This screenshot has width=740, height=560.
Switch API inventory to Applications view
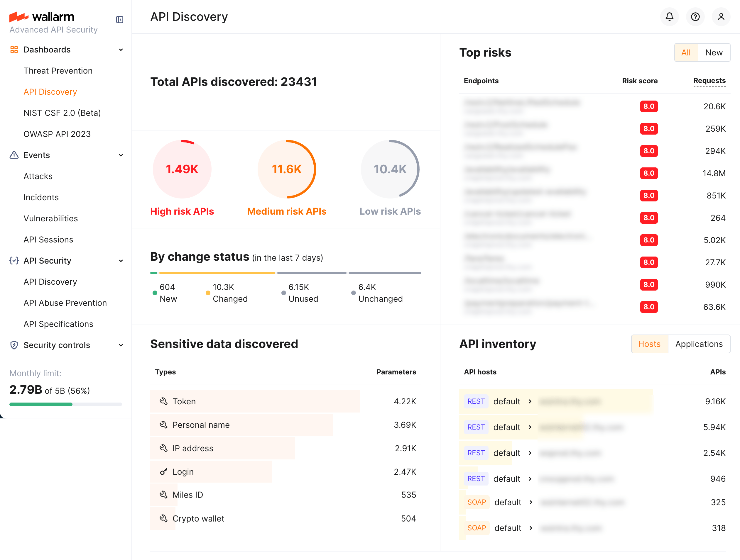tap(699, 344)
